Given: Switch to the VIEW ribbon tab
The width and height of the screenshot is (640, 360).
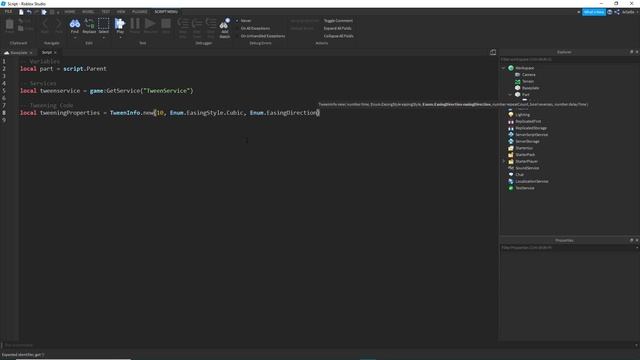Looking at the screenshot, I should point(121,12).
